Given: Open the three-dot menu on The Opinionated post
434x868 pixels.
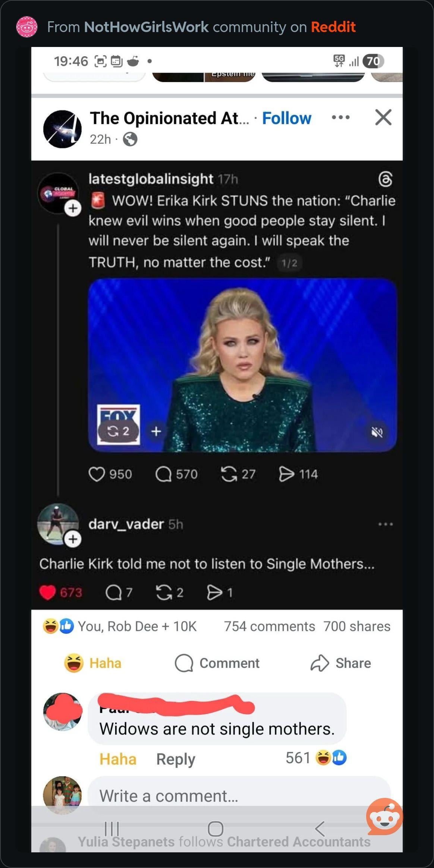Looking at the screenshot, I should [340, 118].
